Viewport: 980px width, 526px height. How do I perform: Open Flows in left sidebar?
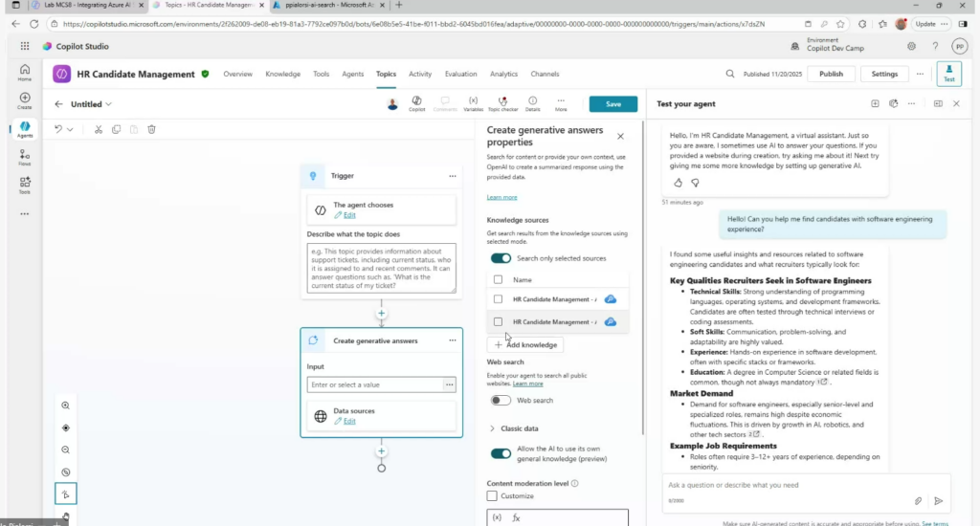[24, 158]
